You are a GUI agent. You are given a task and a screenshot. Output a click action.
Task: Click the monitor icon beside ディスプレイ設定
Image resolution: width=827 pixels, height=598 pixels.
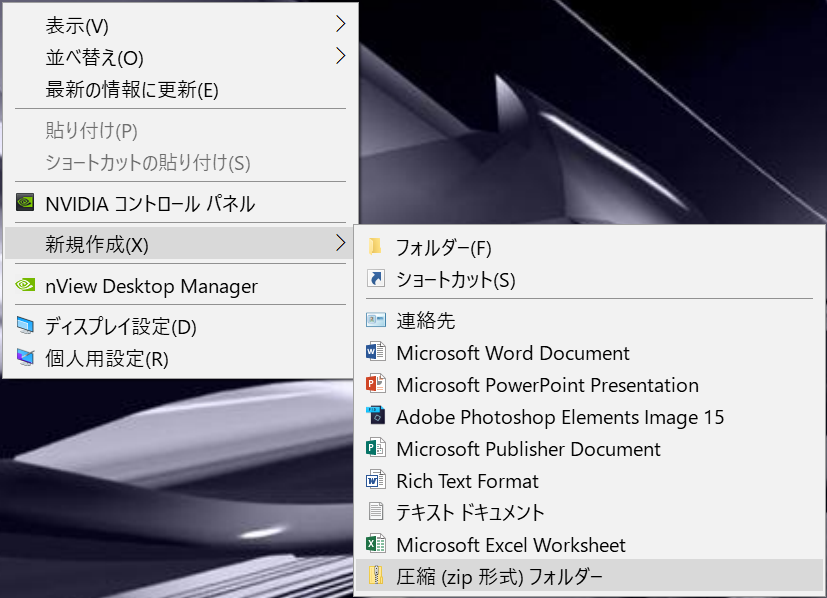(x=25, y=326)
